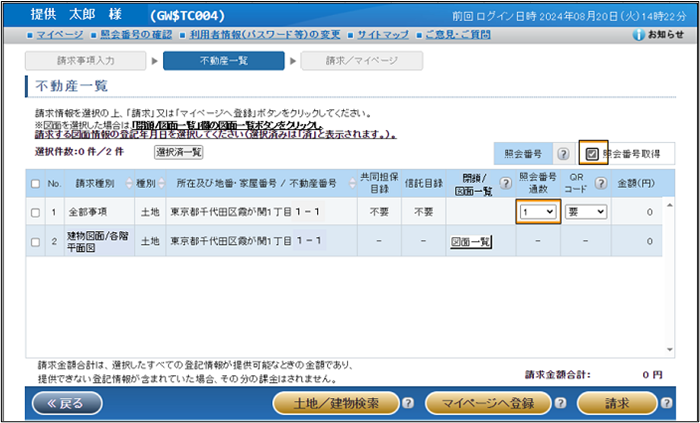Click the 戻る back button
700x423 pixels.
67,403
